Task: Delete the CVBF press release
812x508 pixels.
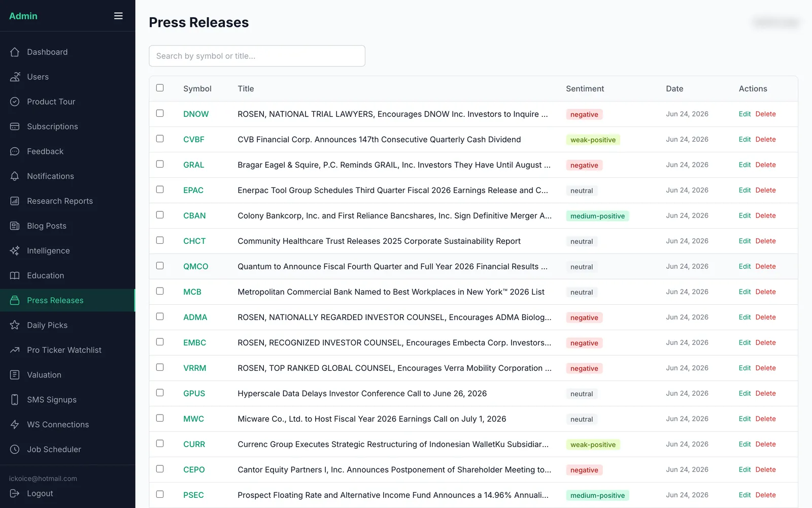Action: (765, 139)
